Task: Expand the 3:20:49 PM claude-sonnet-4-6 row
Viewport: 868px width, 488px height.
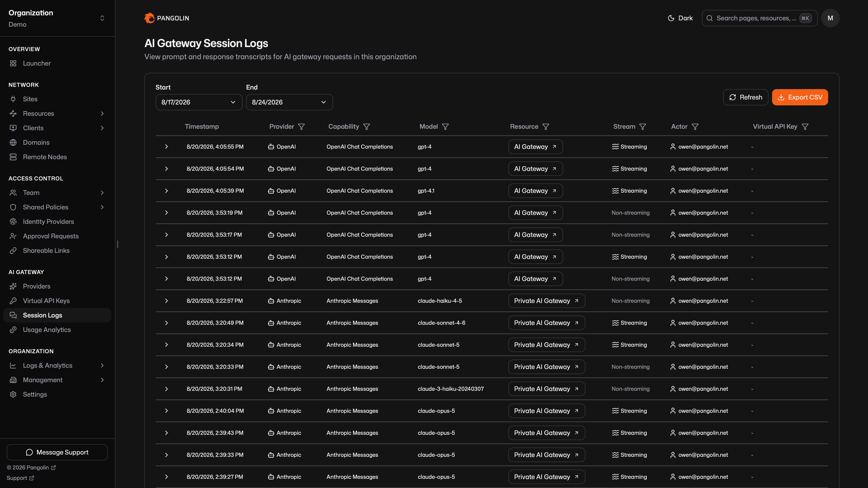Action: (167, 323)
